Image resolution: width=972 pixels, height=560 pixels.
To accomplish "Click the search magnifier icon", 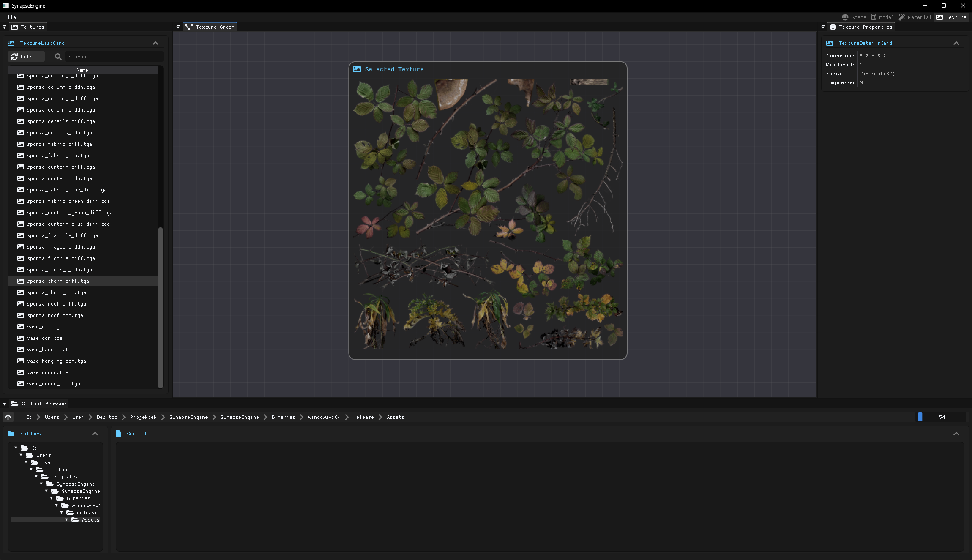I will point(58,57).
